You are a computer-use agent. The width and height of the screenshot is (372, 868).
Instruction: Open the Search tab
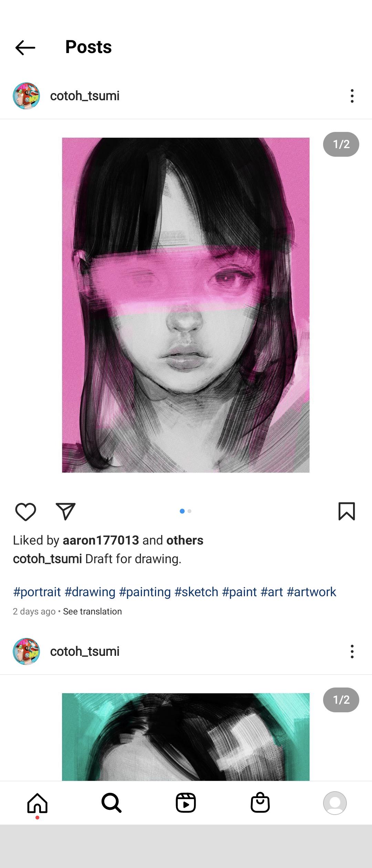[x=111, y=803]
